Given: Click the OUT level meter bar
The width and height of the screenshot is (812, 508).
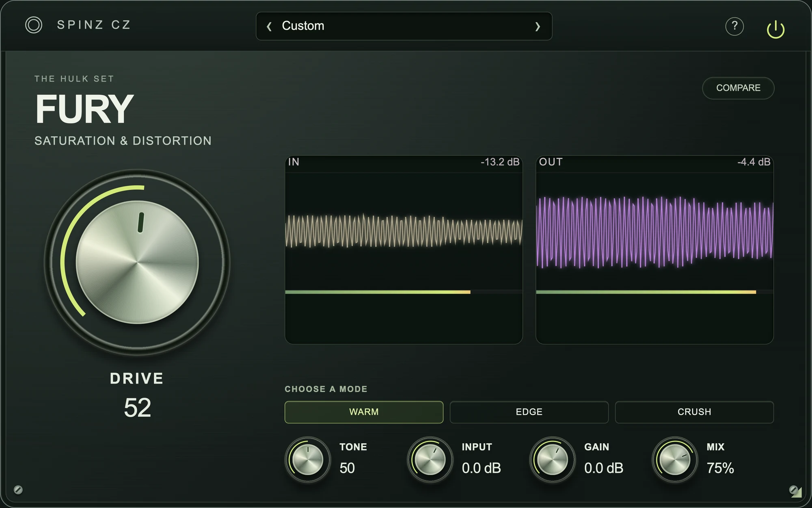Looking at the screenshot, I should tap(654, 292).
